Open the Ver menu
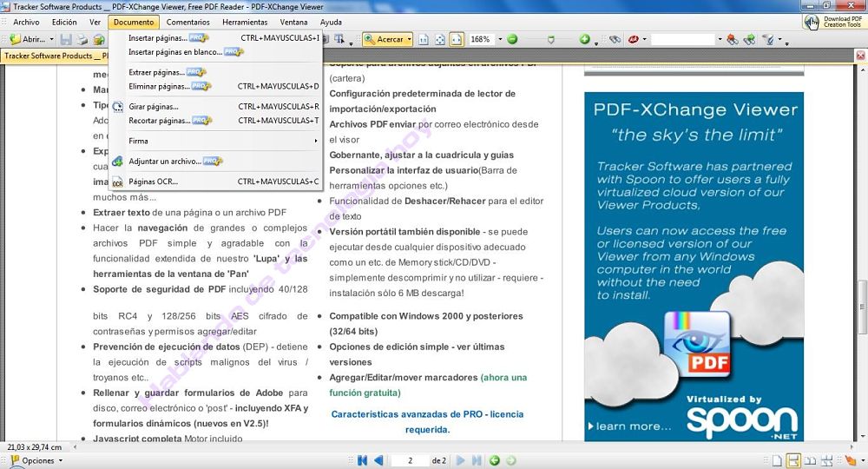Viewport: 868px width, 469px height. pos(95,23)
